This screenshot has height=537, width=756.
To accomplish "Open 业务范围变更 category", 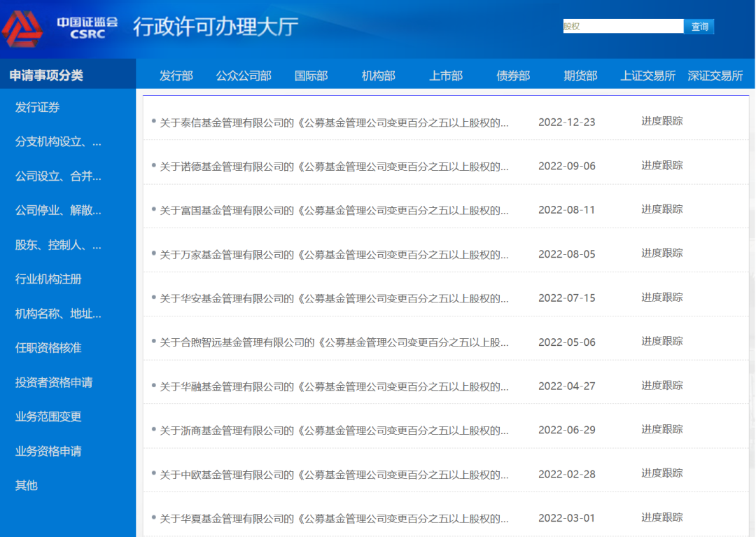I will [x=48, y=417].
